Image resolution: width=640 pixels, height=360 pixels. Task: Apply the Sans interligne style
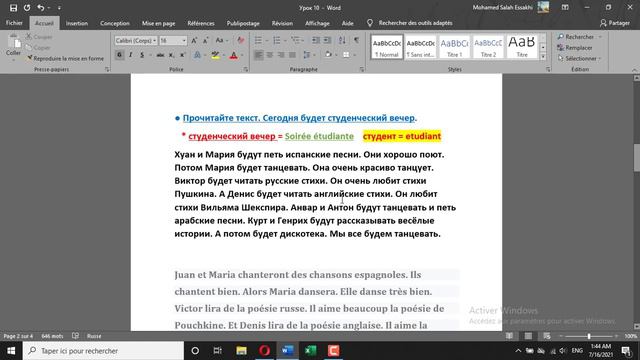[x=420, y=47]
